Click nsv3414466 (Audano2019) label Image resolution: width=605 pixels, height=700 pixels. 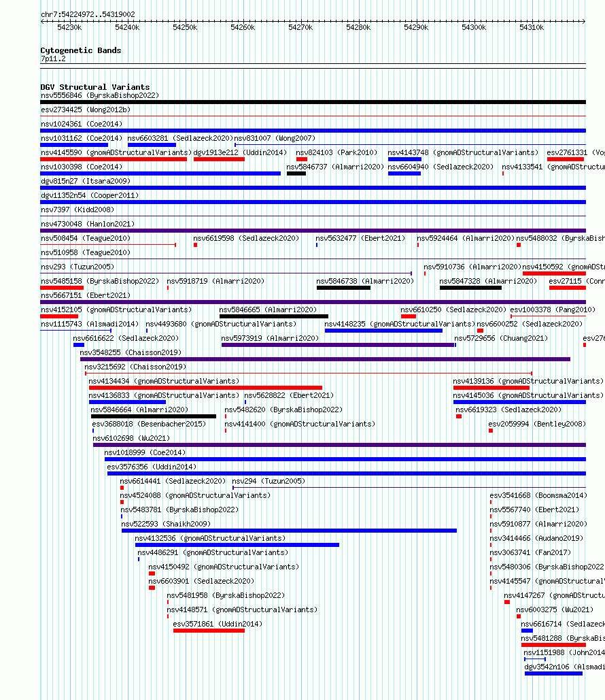click(537, 538)
